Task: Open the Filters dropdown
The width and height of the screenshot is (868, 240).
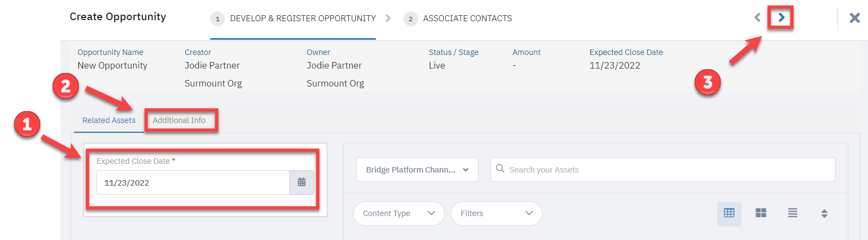Action: coord(496,213)
